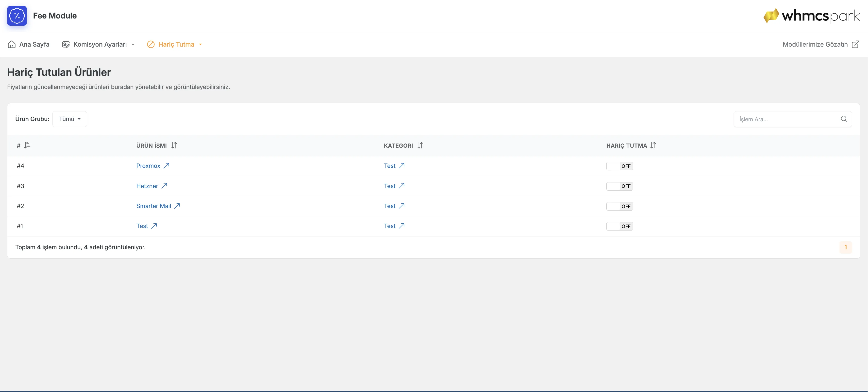The image size is (868, 392).
Task: Click external link icon next to Modüllerimize Gözatın
Action: tap(855, 44)
